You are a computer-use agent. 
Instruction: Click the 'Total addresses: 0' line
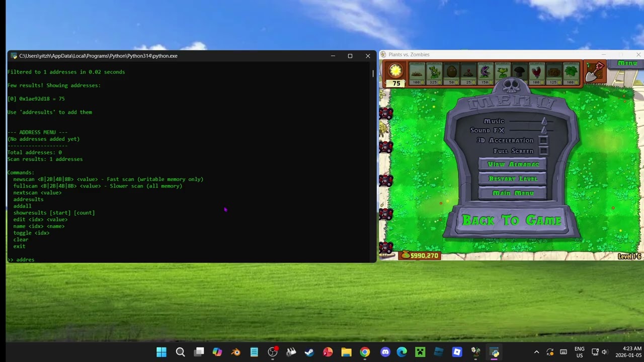[34, 152]
